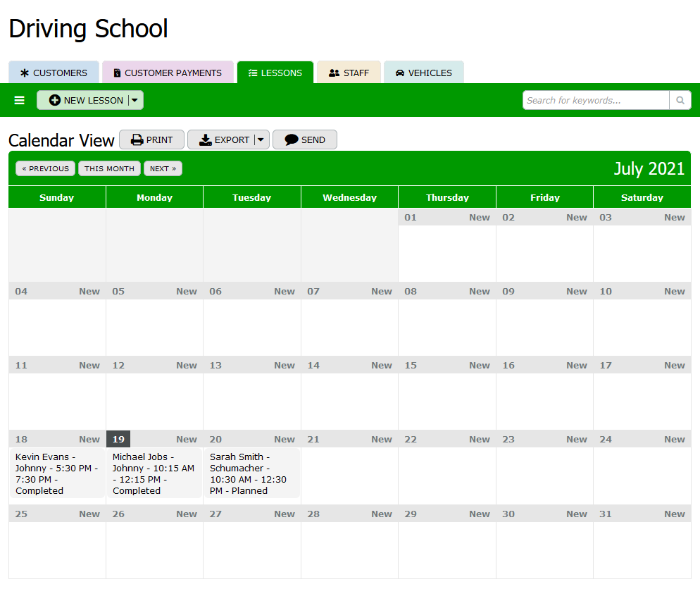Screen dimensions: 700x589
Task: Open Kevin Evans lesson on July 18
Action: (56, 473)
